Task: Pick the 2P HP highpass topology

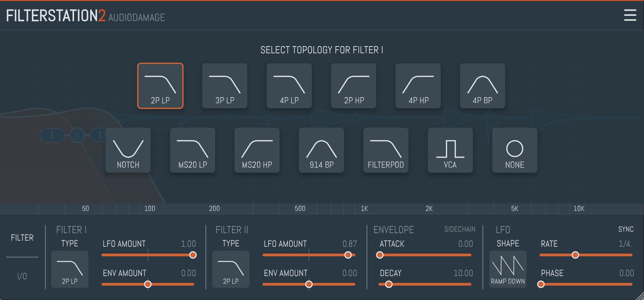Action: click(x=354, y=86)
